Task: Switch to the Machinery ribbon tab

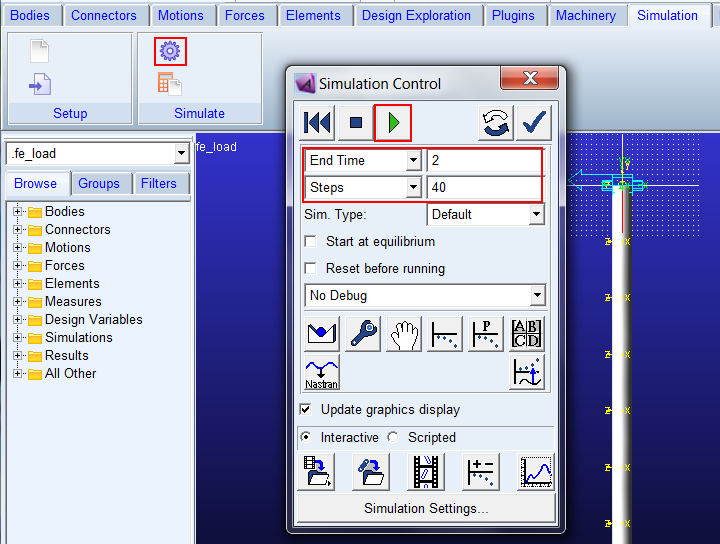Action: coord(586,16)
